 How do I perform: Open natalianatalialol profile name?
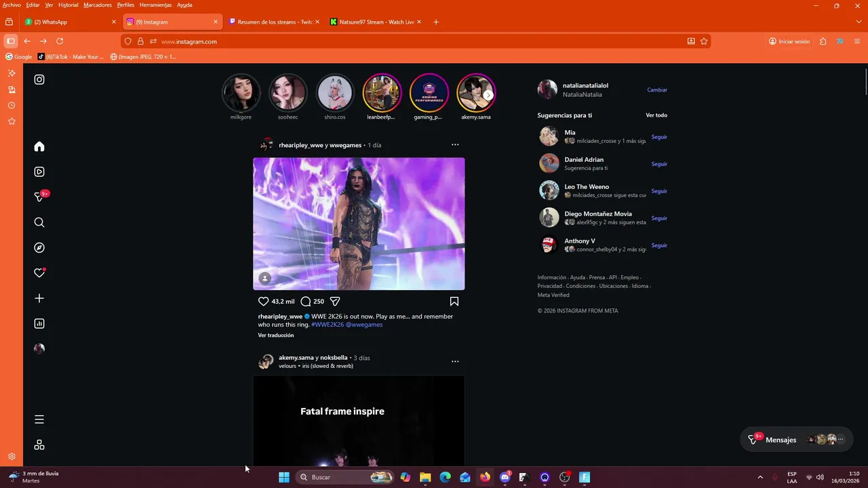coord(585,85)
